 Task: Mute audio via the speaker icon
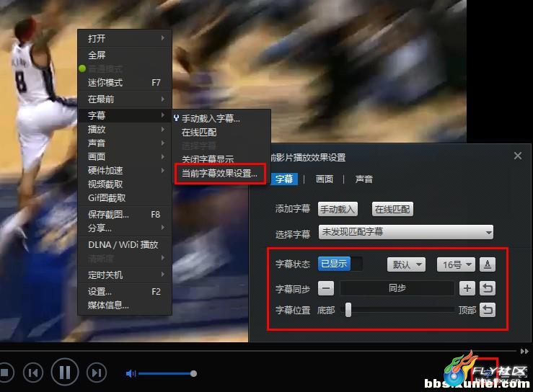tap(131, 374)
